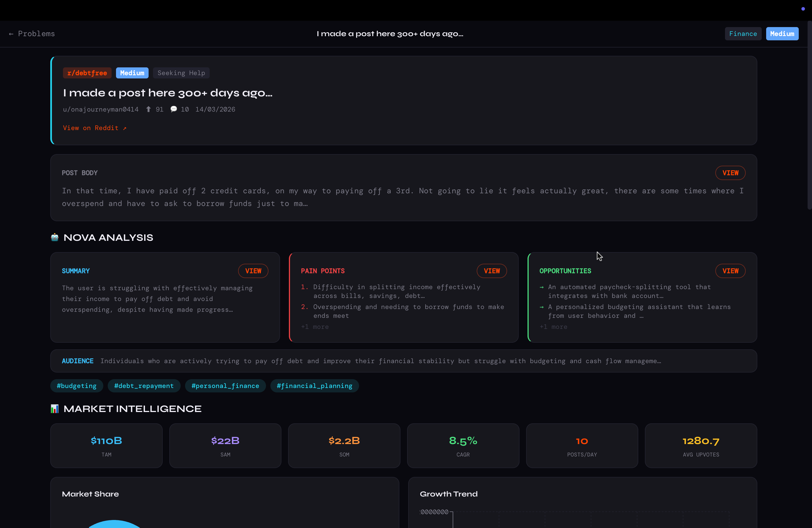
Task: Click the $110B TAM metric card
Action: tap(106, 445)
